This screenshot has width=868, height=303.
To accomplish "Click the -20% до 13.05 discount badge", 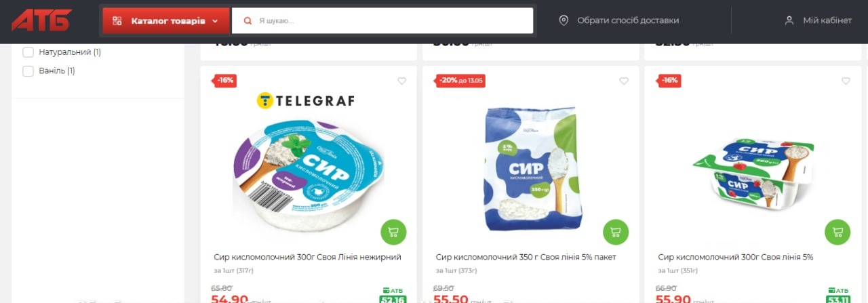I will (461, 80).
